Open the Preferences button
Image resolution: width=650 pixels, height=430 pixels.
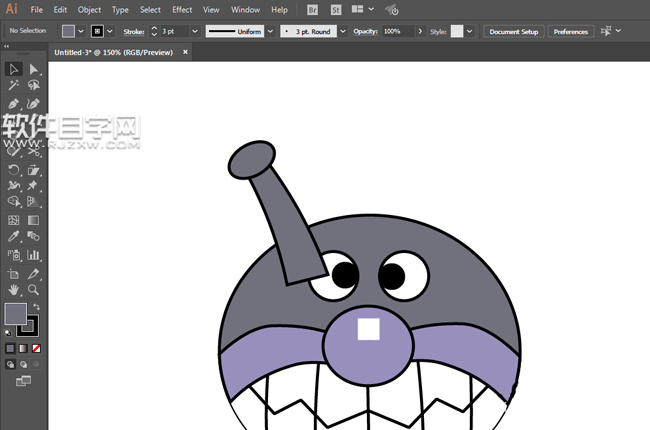[570, 32]
